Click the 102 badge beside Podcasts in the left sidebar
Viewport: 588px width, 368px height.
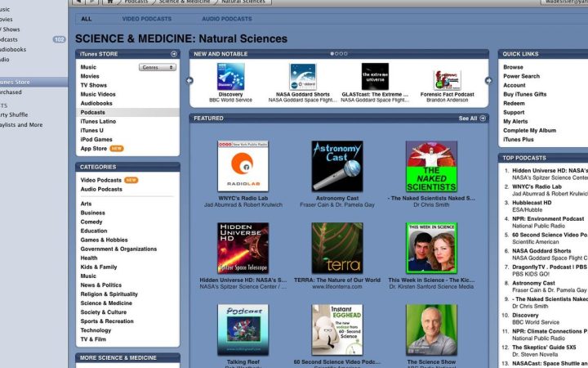pyautogui.click(x=60, y=39)
